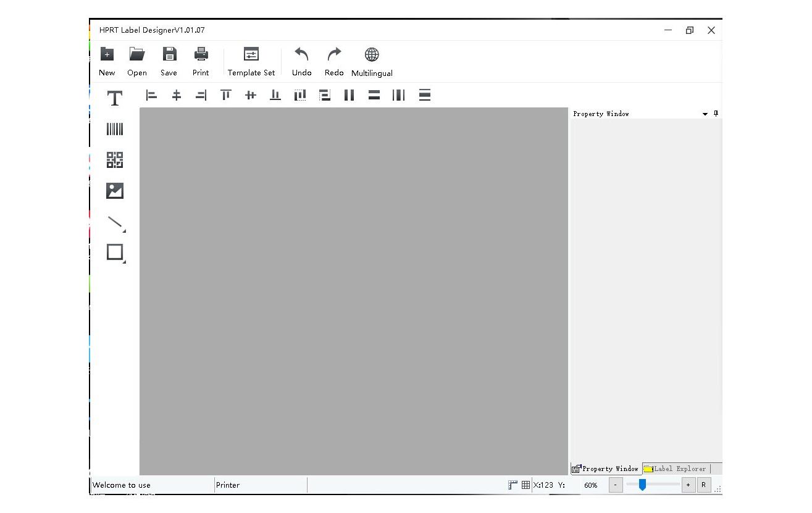Screen dimensions: 812x513
Task: Open an existing label file
Action: pos(137,62)
